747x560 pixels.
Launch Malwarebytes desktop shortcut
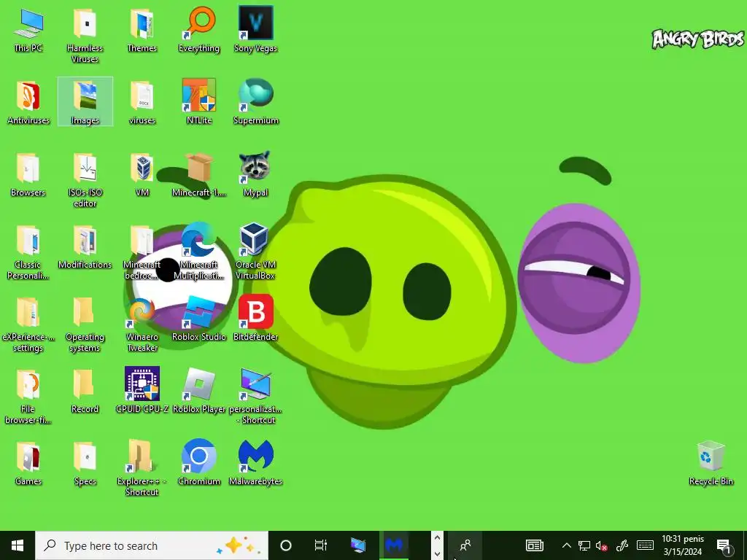[x=256, y=463]
